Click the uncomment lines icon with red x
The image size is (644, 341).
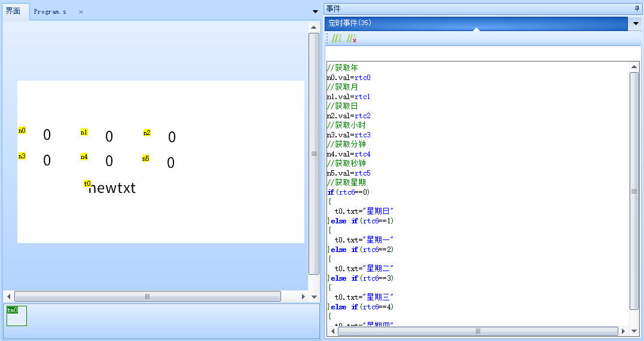(x=352, y=38)
